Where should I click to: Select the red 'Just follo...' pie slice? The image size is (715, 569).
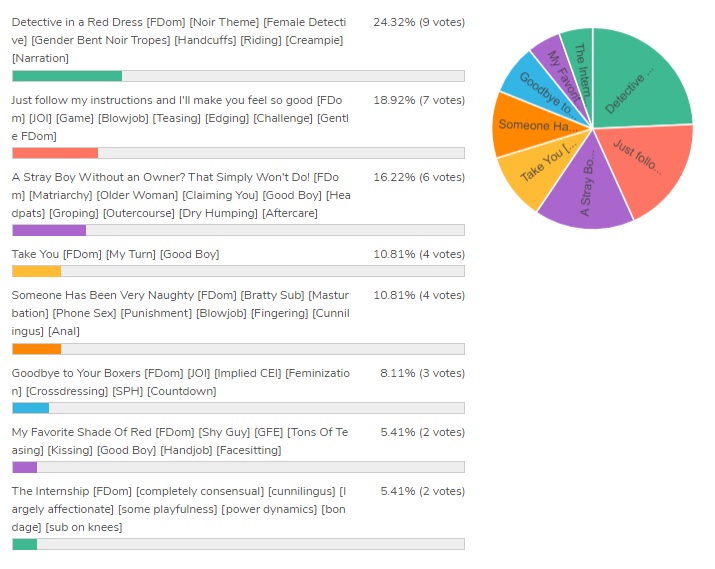click(x=643, y=165)
